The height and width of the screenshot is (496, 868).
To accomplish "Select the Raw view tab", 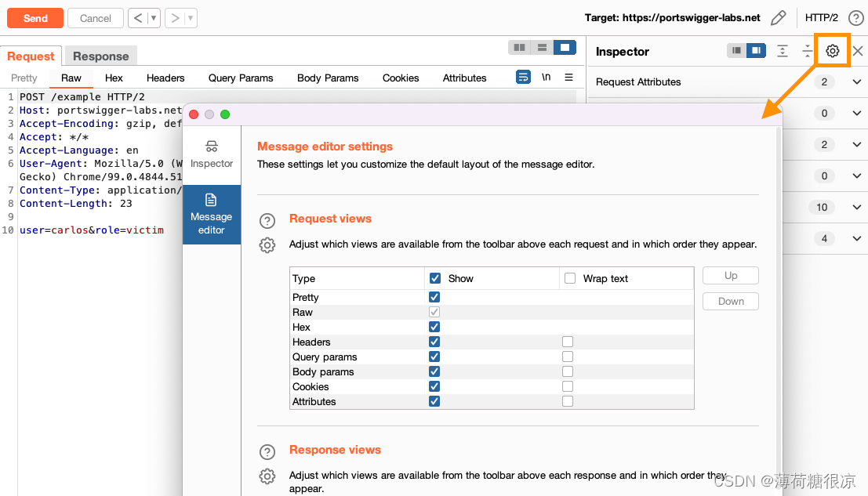I will [71, 78].
